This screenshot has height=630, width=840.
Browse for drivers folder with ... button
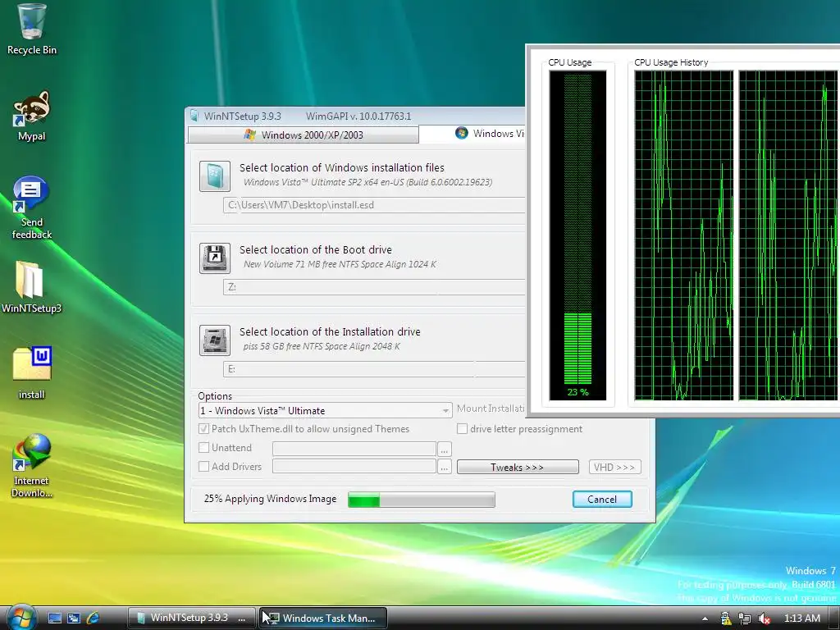[444, 467]
